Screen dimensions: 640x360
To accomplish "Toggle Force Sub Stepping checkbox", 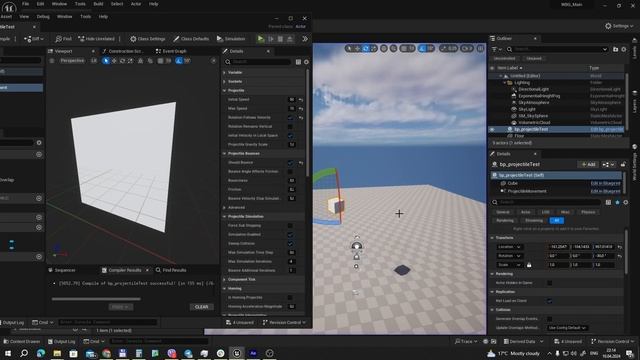I will tap(290, 226).
